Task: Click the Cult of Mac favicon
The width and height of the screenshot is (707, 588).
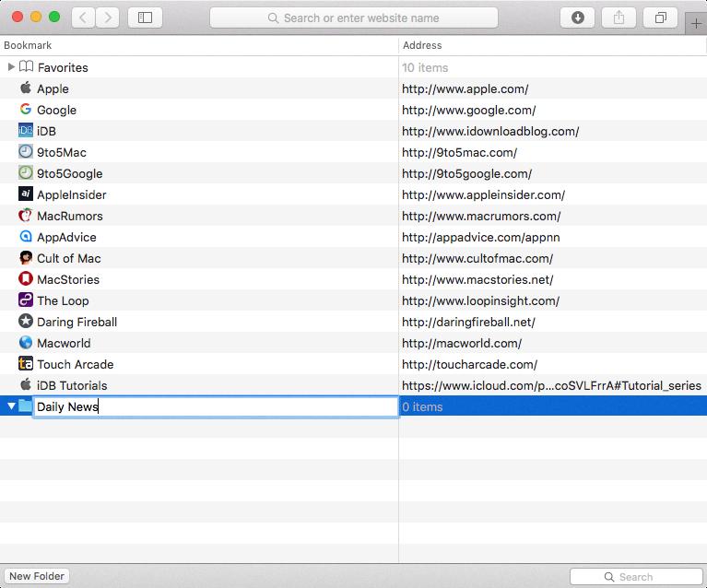Action: click(x=26, y=257)
